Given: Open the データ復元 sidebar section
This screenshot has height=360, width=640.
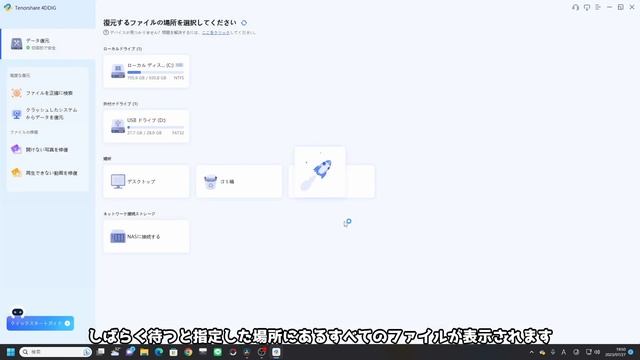Looking at the screenshot, I should pyautogui.click(x=48, y=44).
